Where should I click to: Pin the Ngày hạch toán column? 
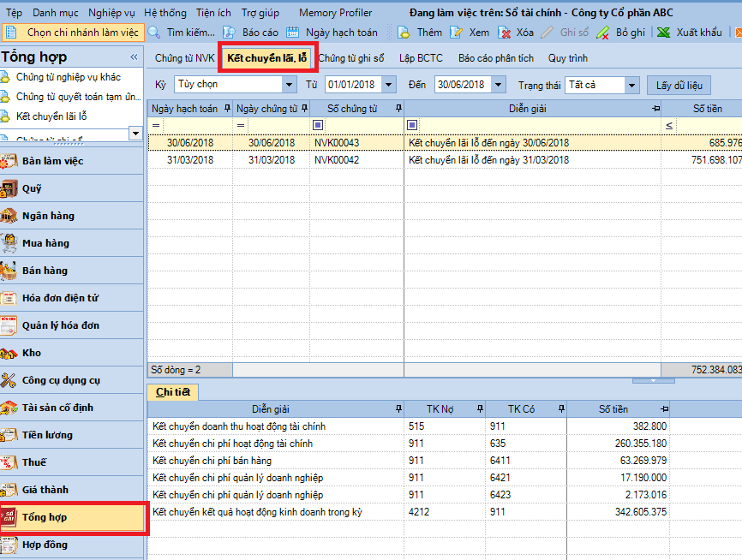click(x=227, y=109)
